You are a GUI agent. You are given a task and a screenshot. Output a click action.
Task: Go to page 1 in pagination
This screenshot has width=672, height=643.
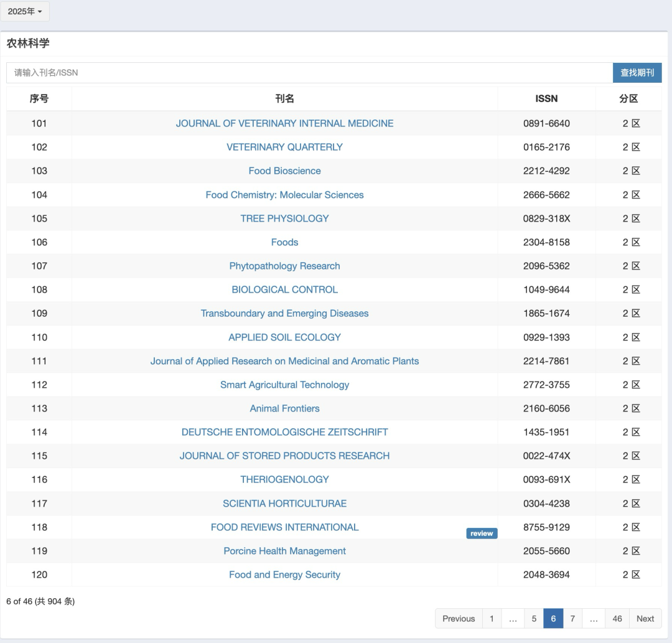492,619
